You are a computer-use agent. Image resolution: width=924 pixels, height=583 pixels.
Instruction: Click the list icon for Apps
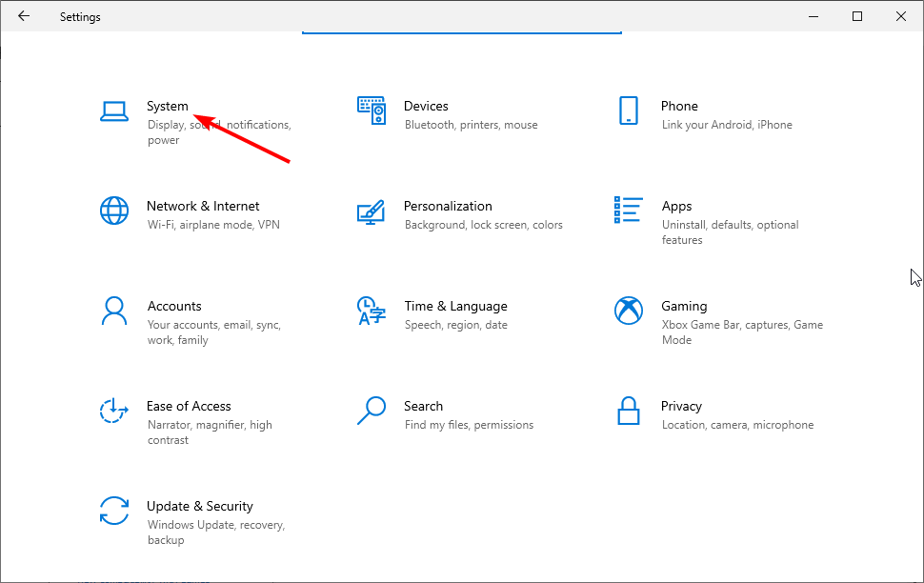point(628,211)
